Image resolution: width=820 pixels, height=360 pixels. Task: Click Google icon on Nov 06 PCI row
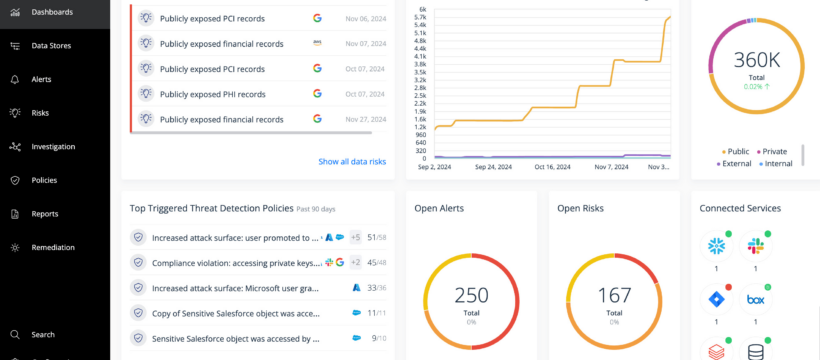[317, 18]
